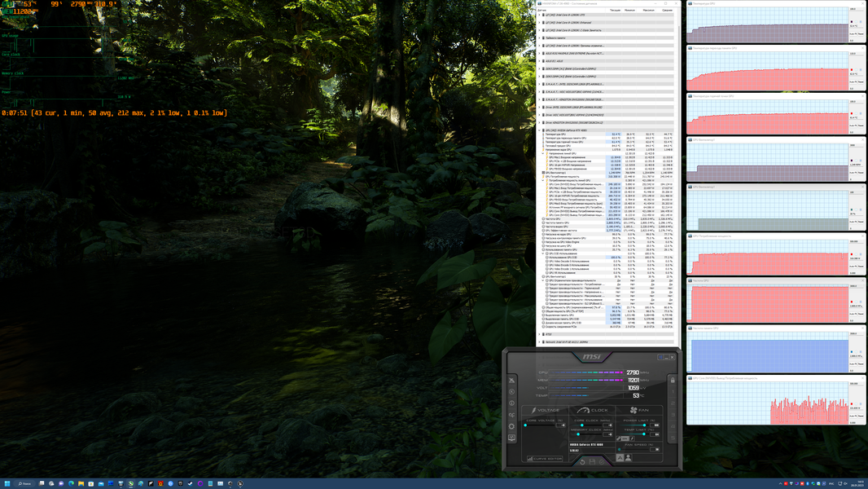The image size is (868, 489).
Task: Collapse the NVIDIA GeForce RTX 4080 GPU group
Action: (x=540, y=130)
